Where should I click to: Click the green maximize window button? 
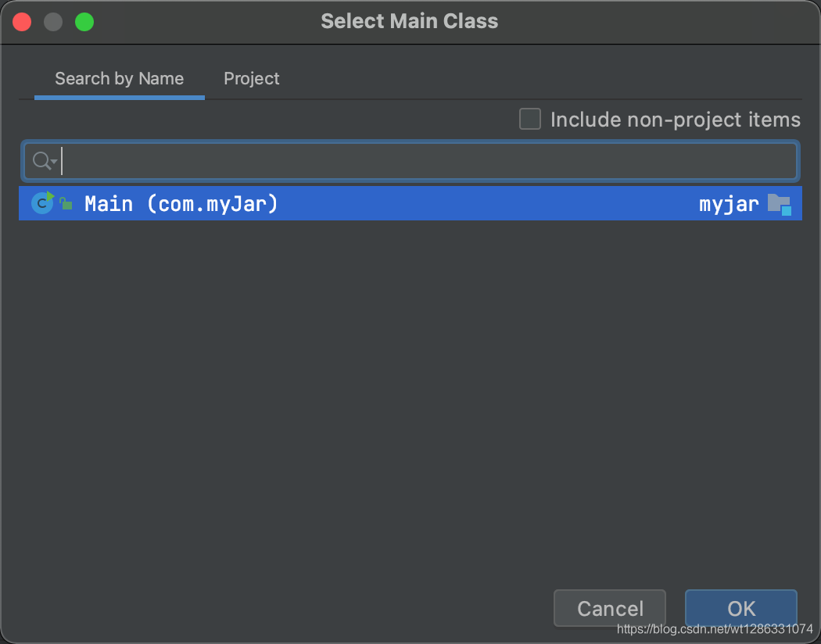coord(84,22)
